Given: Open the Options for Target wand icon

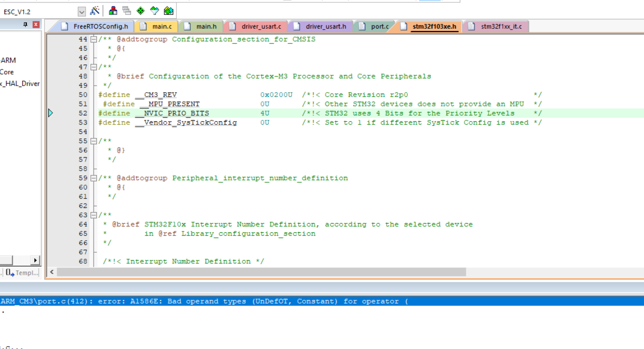Looking at the screenshot, I should click(94, 10).
